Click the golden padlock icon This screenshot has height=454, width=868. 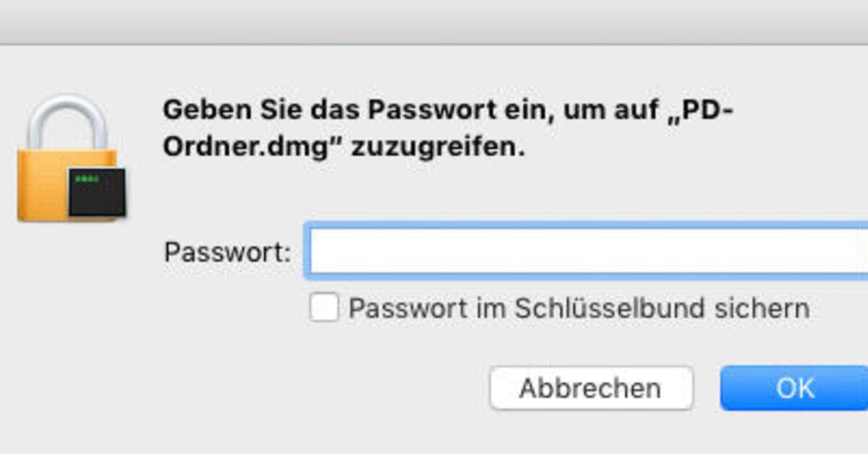[x=69, y=163]
